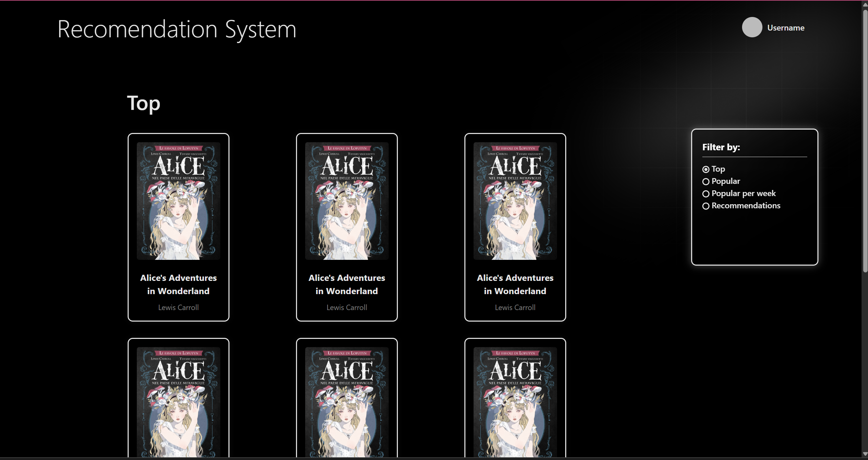Viewport: 868px width, 460px height.
Task: Click Lewis Carroll author on third card
Action: pos(515,307)
